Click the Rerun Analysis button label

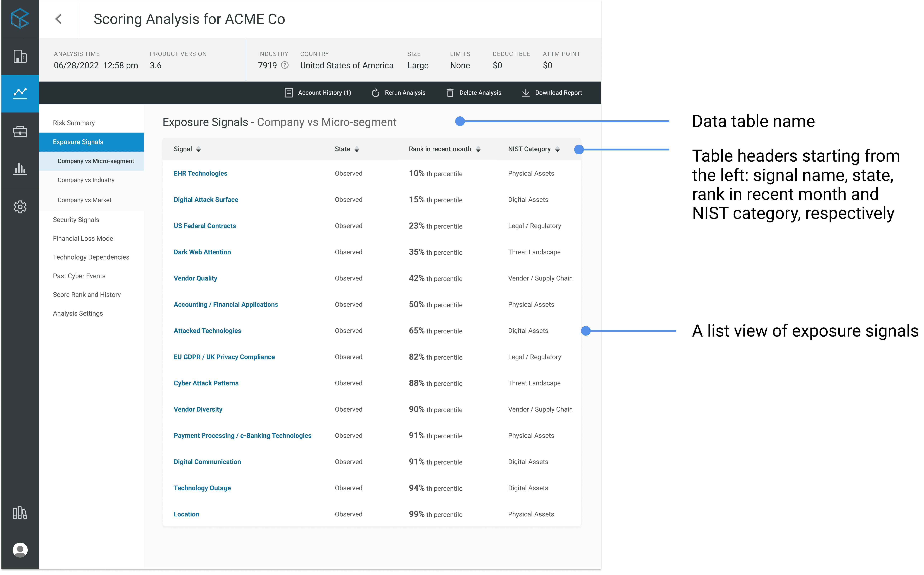click(405, 93)
